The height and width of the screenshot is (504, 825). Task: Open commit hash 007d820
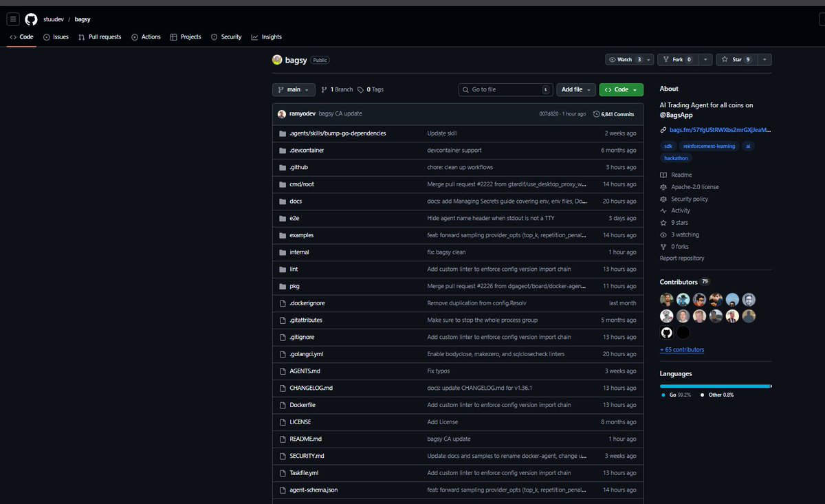pyautogui.click(x=549, y=114)
